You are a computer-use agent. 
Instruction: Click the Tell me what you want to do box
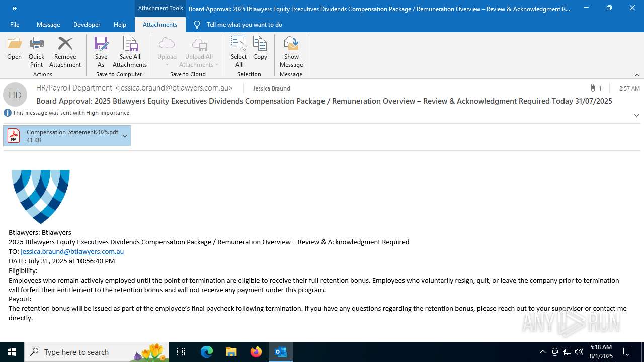(244, 24)
